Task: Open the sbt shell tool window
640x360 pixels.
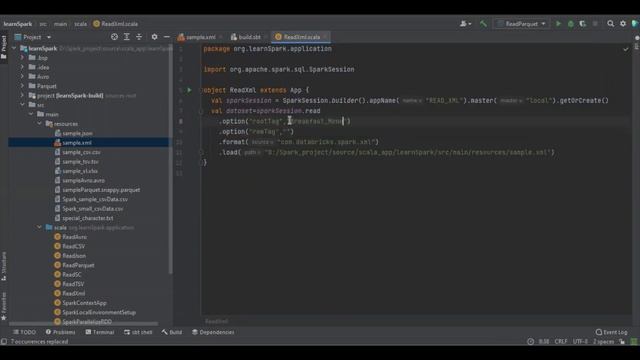Action: point(138,332)
